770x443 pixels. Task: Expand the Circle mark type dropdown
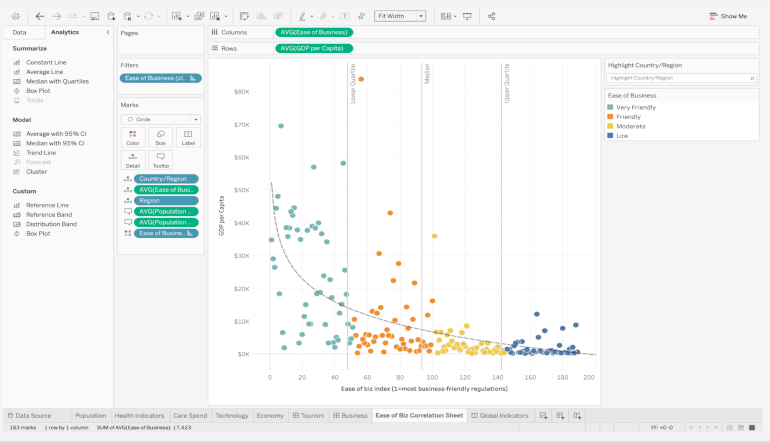coord(161,119)
